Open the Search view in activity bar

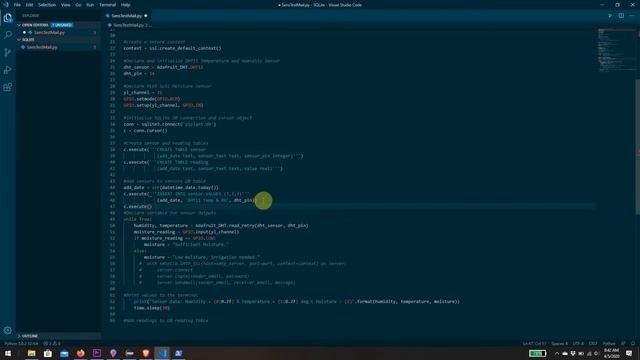click(x=8, y=35)
